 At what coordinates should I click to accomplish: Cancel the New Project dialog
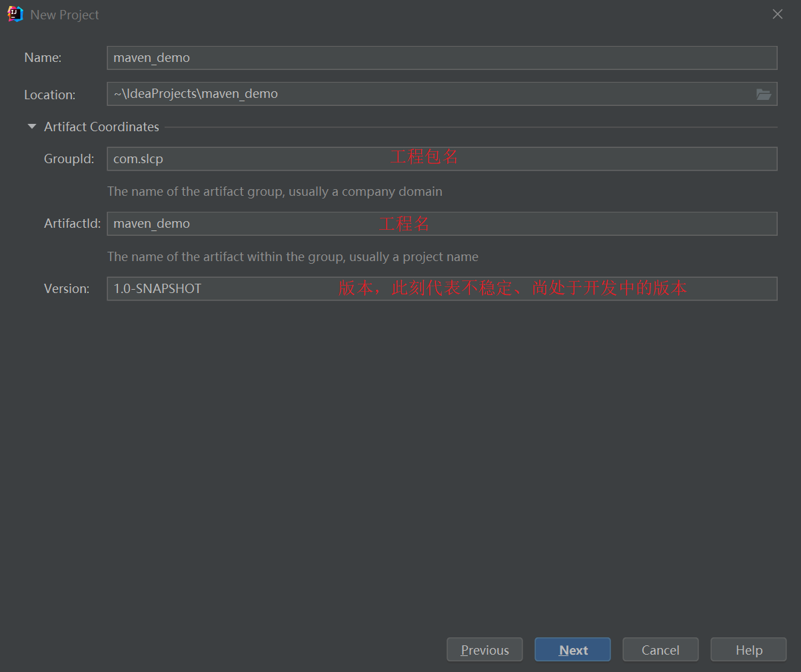pos(660,650)
